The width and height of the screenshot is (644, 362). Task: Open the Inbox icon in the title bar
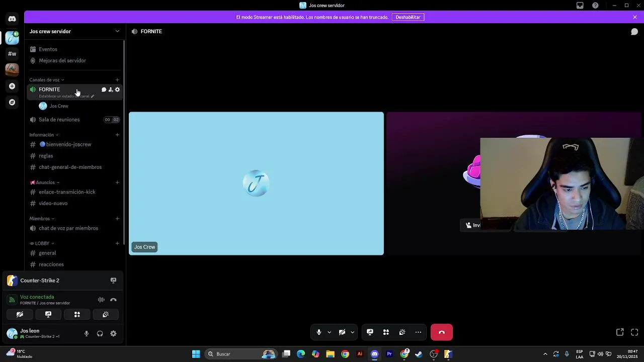tap(580, 6)
